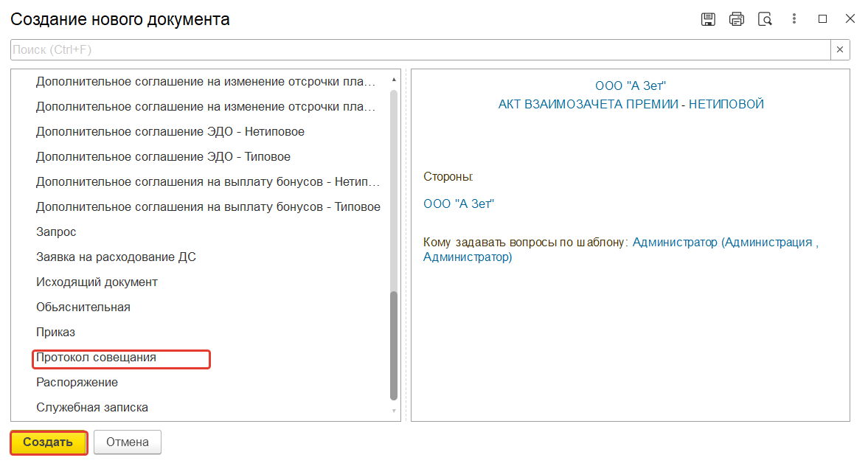The height and width of the screenshot is (466, 868).
Task: Open the print preview icon
Action: click(x=765, y=19)
